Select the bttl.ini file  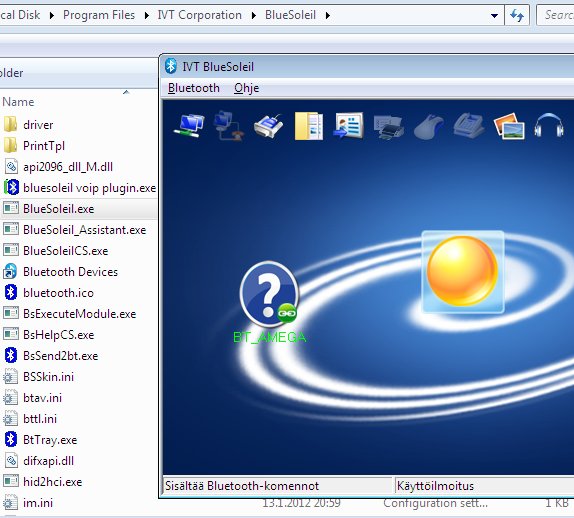pos(40,419)
